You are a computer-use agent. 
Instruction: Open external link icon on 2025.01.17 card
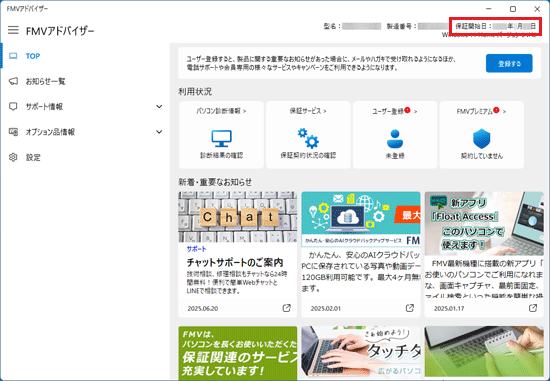[533, 308]
